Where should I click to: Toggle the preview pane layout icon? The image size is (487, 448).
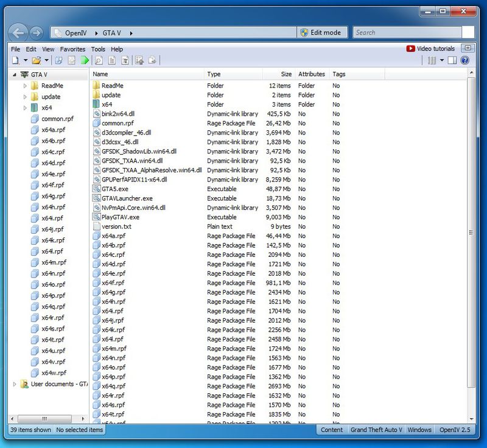[452, 60]
